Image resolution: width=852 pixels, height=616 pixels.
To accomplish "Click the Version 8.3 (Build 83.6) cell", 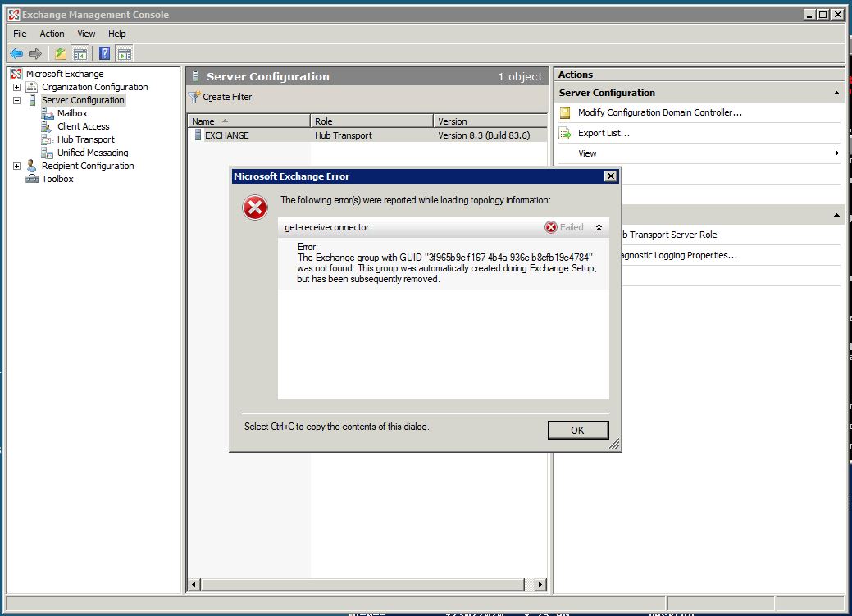I will click(x=484, y=135).
